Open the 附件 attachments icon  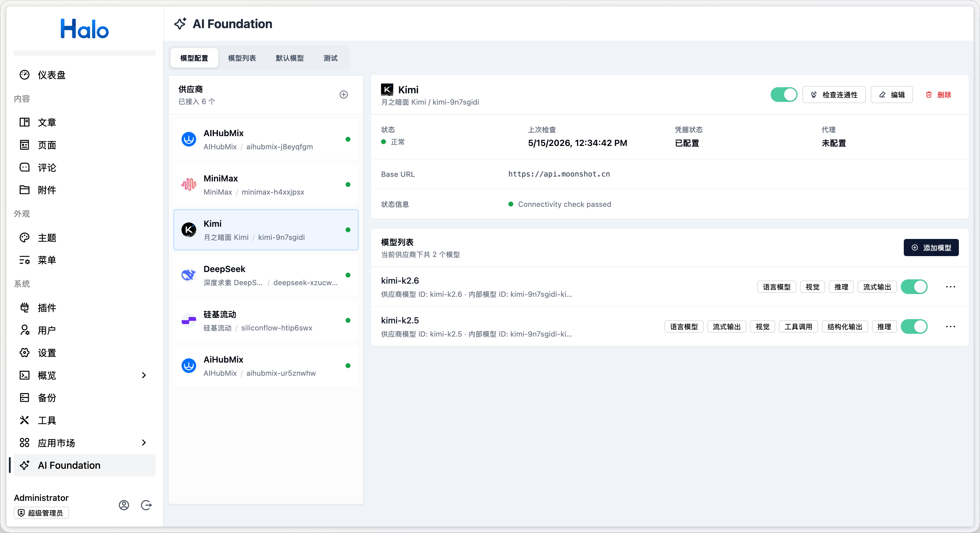point(24,190)
